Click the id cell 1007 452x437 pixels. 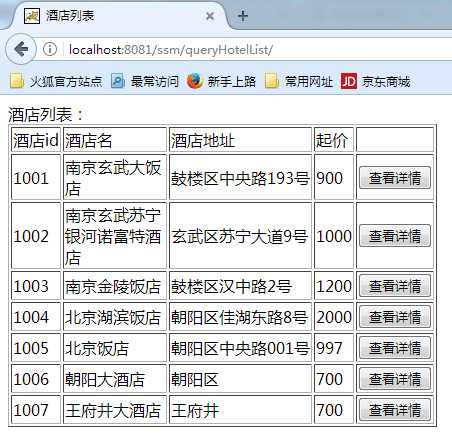(36, 410)
